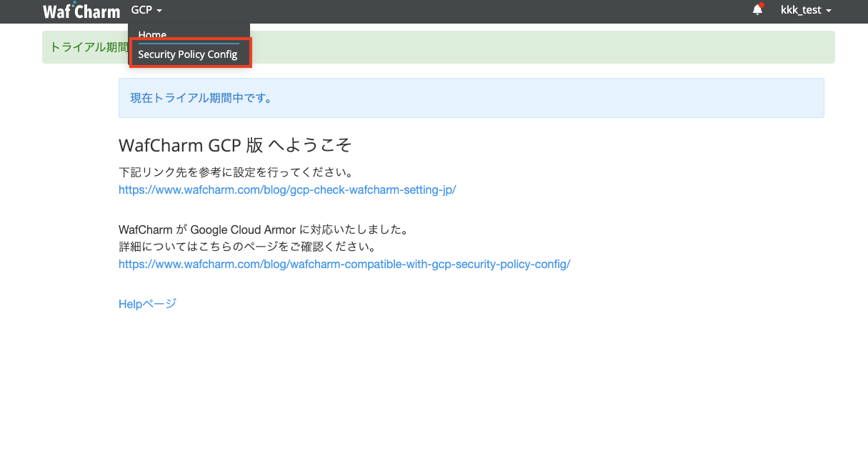Click the 詳細についてはこちらのページ sentence
Image resolution: width=868 pixels, height=459 pixels.
[247, 247]
